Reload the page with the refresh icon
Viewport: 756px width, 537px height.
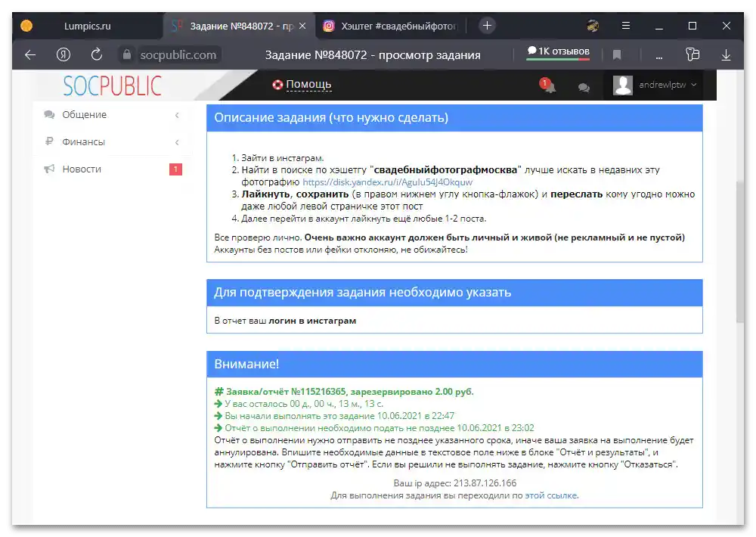pyautogui.click(x=97, y=54)
